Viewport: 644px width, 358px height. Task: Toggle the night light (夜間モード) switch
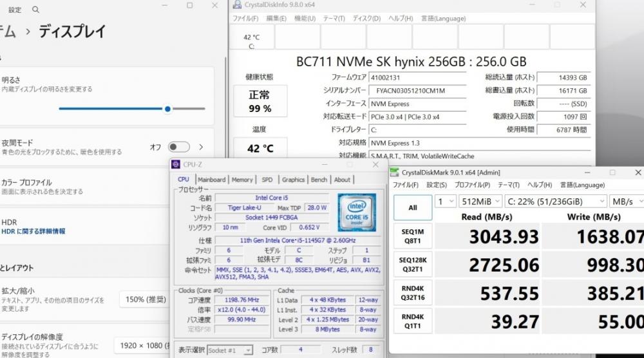(178, 147)
